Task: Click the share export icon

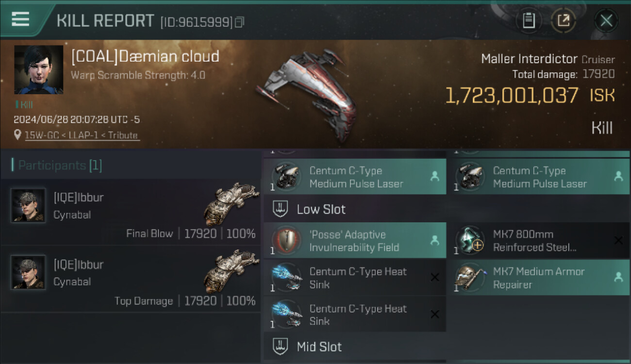Action: click(564, 20)
